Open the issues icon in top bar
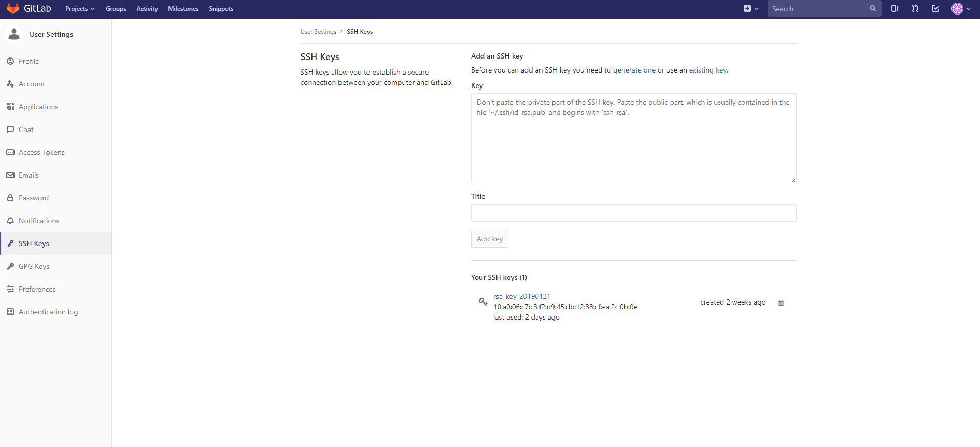Viewport: 980px width, 447px height. click(x=894, y=8)
